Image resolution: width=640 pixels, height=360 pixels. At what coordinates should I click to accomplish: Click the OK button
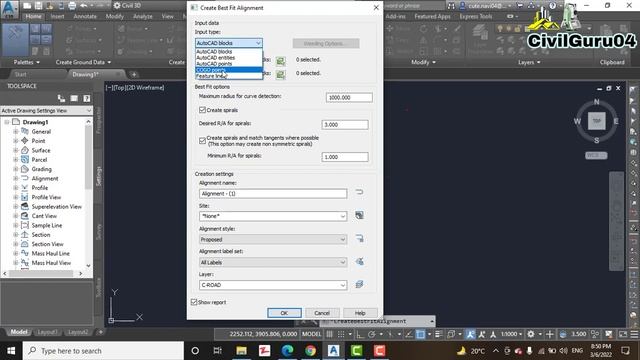[x=284, y=313]
